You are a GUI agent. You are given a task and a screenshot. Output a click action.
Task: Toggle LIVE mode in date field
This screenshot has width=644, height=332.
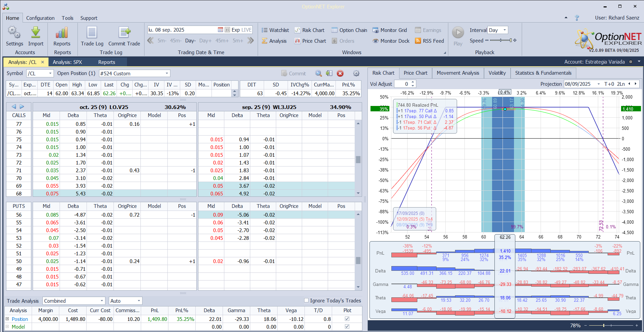point(247,30)
